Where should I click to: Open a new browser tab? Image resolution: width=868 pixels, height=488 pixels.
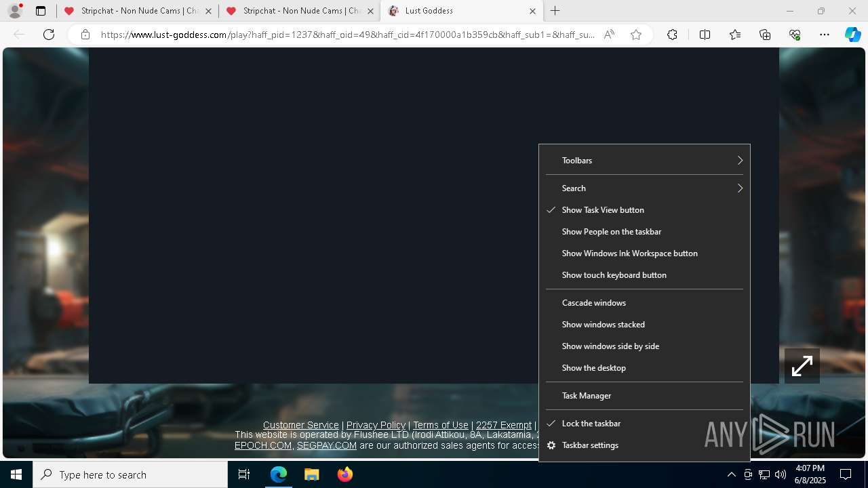click(555, 11)
